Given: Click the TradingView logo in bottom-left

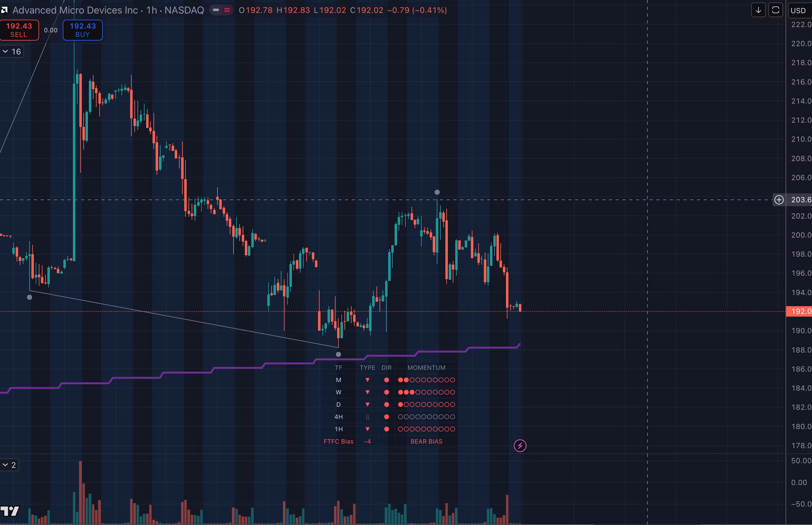Looking at the screenshot, I should 10,511.
